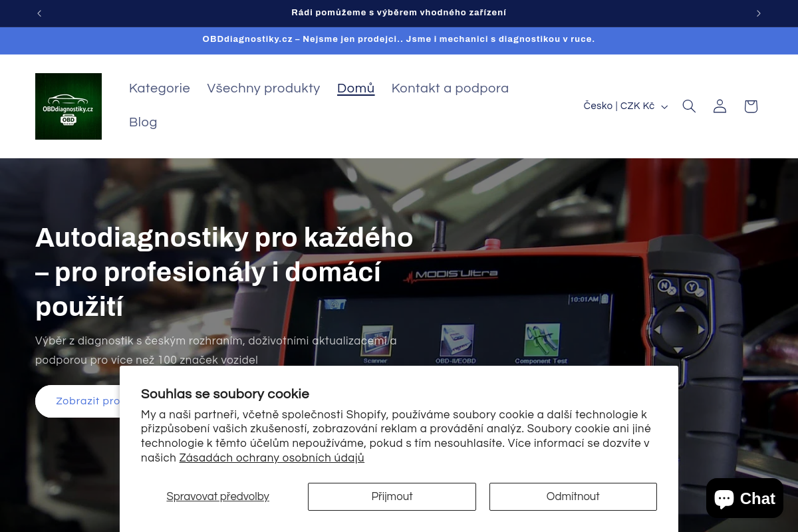Show the previous announcement slide
Screen dimensions: 798x532
[x=39, y=13]
